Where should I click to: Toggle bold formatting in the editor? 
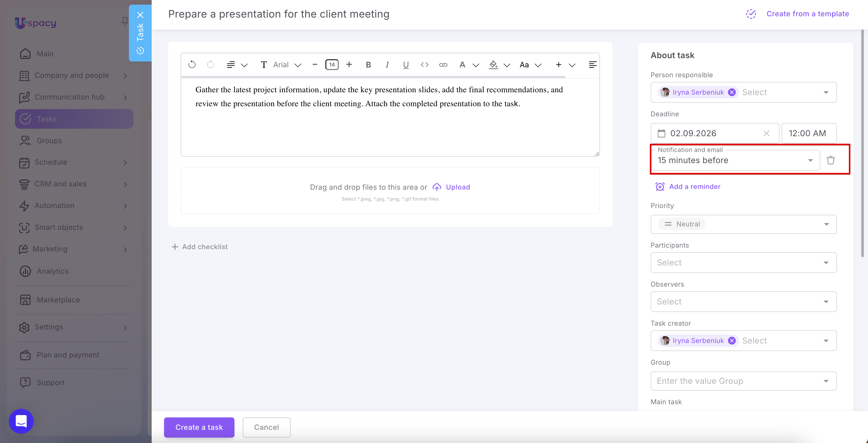[x=368, y=65]
